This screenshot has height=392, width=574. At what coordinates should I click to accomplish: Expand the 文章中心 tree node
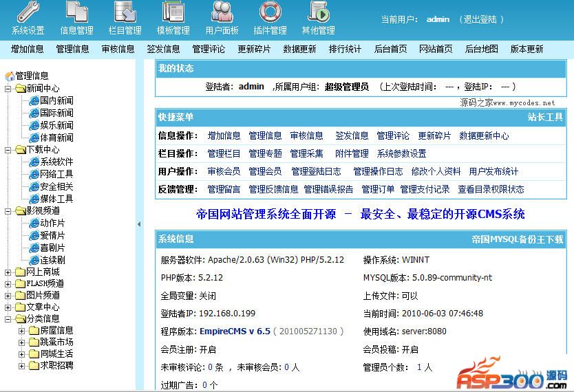(x=8, y=307)
